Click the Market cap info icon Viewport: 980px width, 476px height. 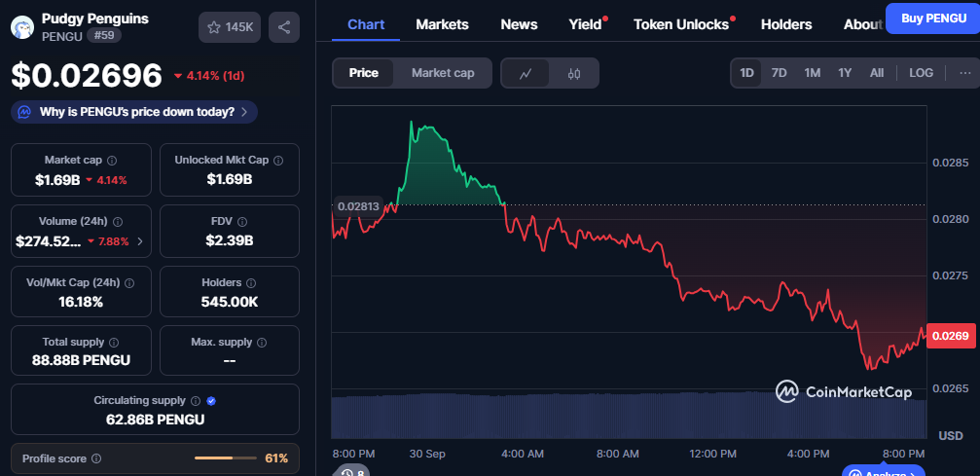coord(112,161)
